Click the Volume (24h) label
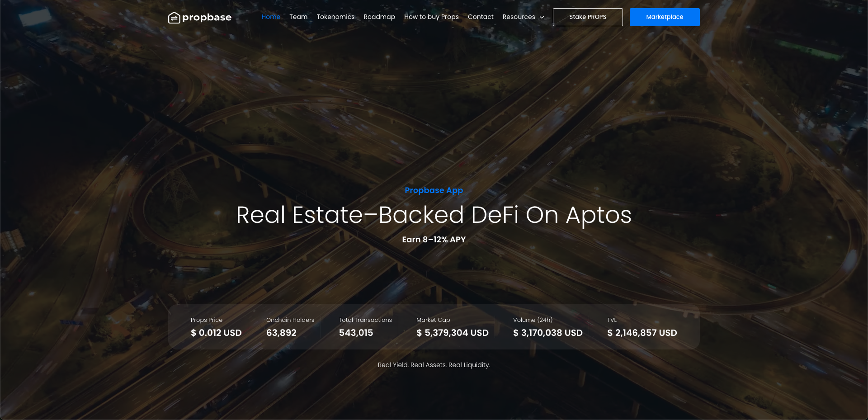Image resolution: width=868 pixels, height=420 pixels. (533, 320)
